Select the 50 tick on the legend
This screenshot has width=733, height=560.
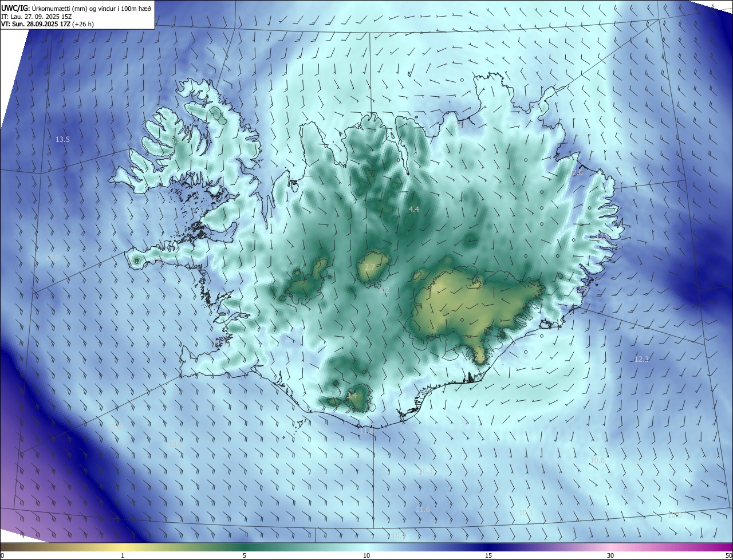[728, 556]
